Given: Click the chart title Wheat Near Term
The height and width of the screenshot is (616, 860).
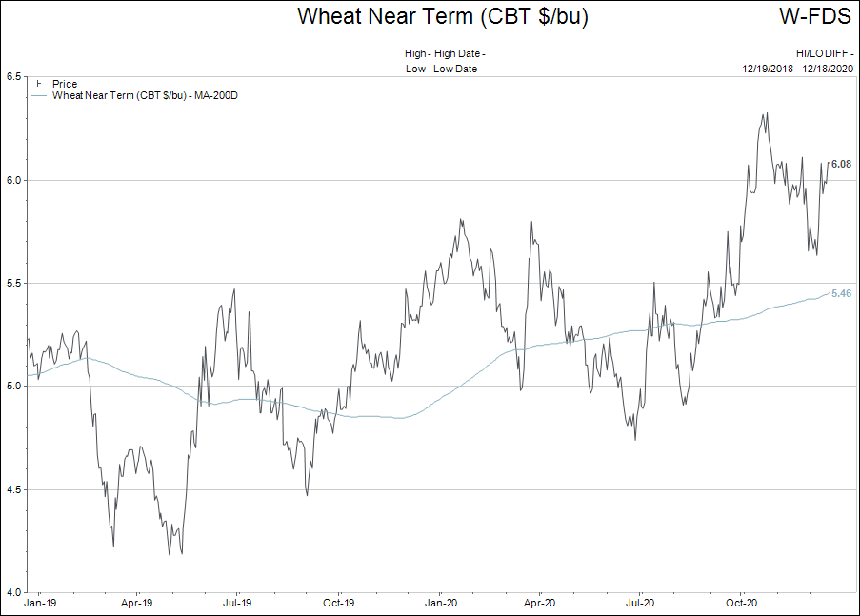Looking at the screenshot, I should click(x=442, y=16).
